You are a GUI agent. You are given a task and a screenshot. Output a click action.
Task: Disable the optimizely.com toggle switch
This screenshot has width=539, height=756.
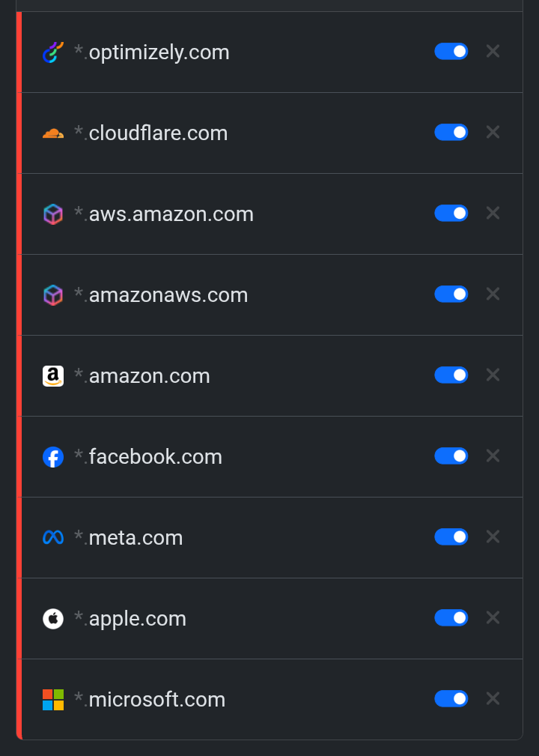pyautogui.click(x=451, y=51)
